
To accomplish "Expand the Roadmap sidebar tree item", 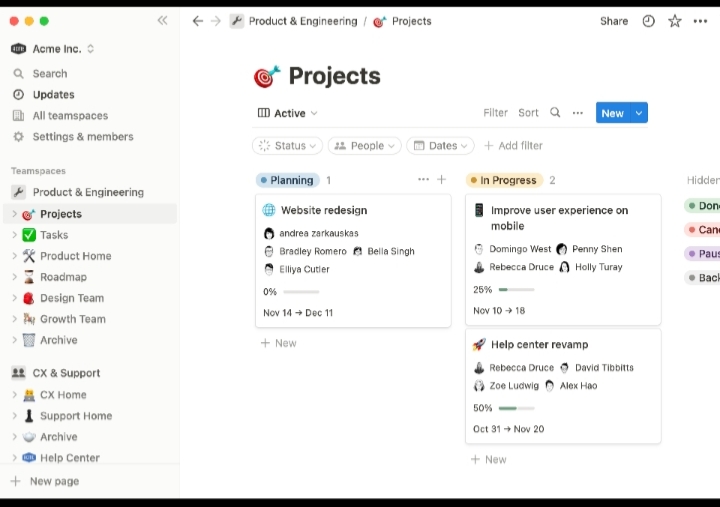I will (x=14, y=277).
